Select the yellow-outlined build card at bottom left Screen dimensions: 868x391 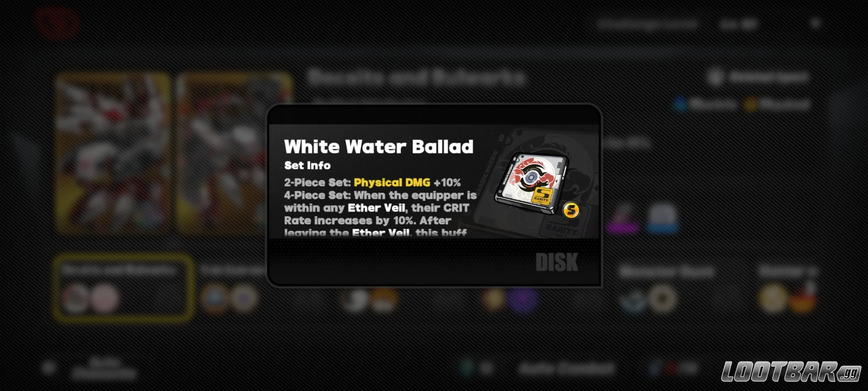pyautogui.click(x=123, y=288)
